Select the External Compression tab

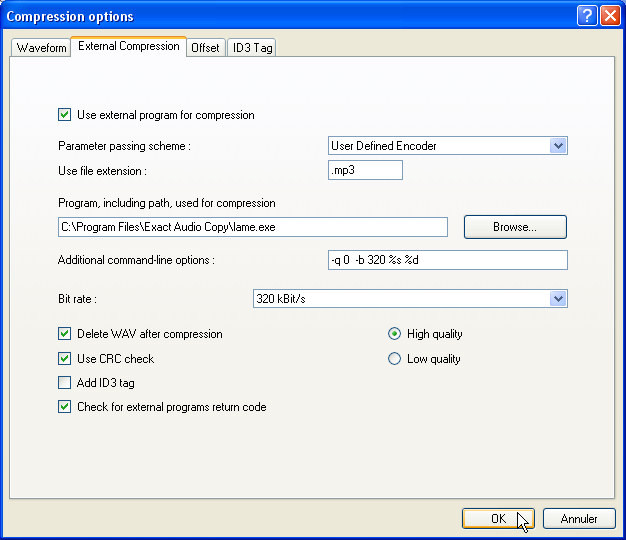(128, 46)
